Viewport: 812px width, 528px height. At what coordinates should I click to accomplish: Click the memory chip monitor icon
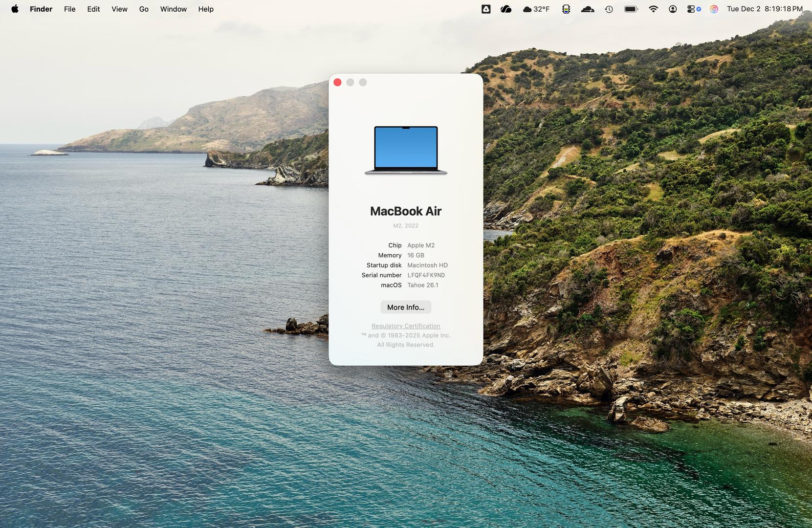tap(566, 9)
